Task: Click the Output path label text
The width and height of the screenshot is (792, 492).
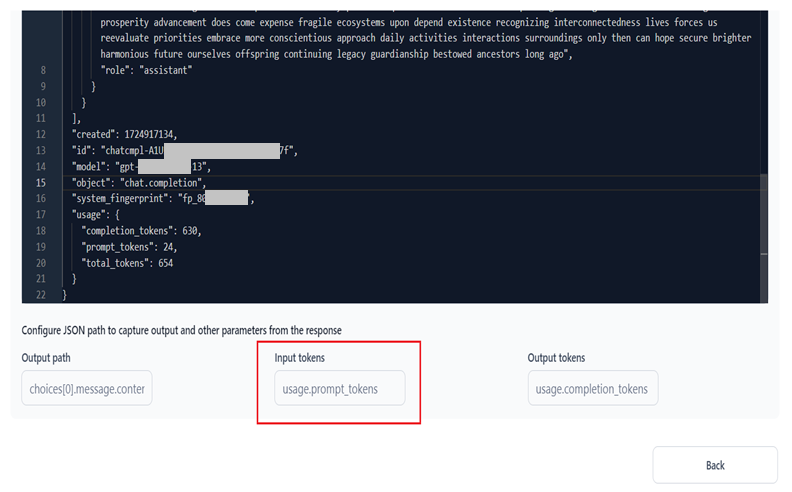Action: tap(46, 357)
